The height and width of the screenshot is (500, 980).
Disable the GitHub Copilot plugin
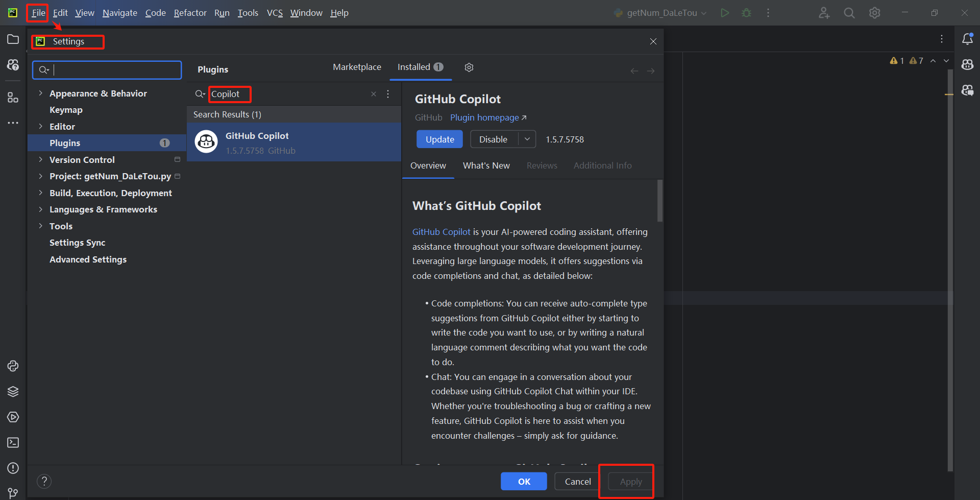click(493, 139)
